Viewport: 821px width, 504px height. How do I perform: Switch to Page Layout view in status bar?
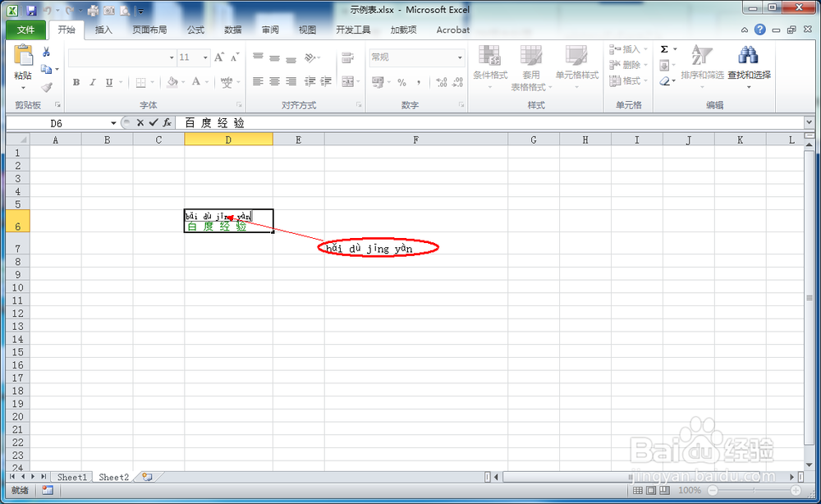coord(651,490)
